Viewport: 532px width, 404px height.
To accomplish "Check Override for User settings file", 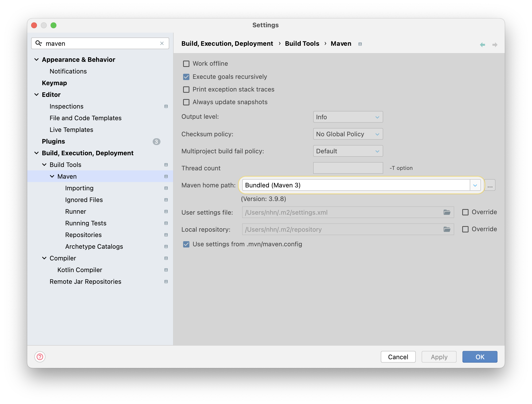I will 465,212.
